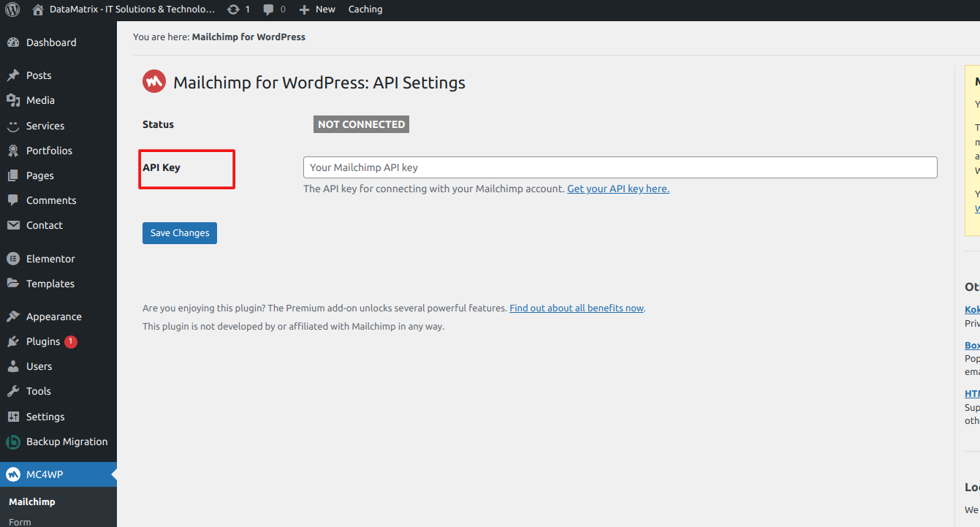Open Appearance menu

click(58, 316)
